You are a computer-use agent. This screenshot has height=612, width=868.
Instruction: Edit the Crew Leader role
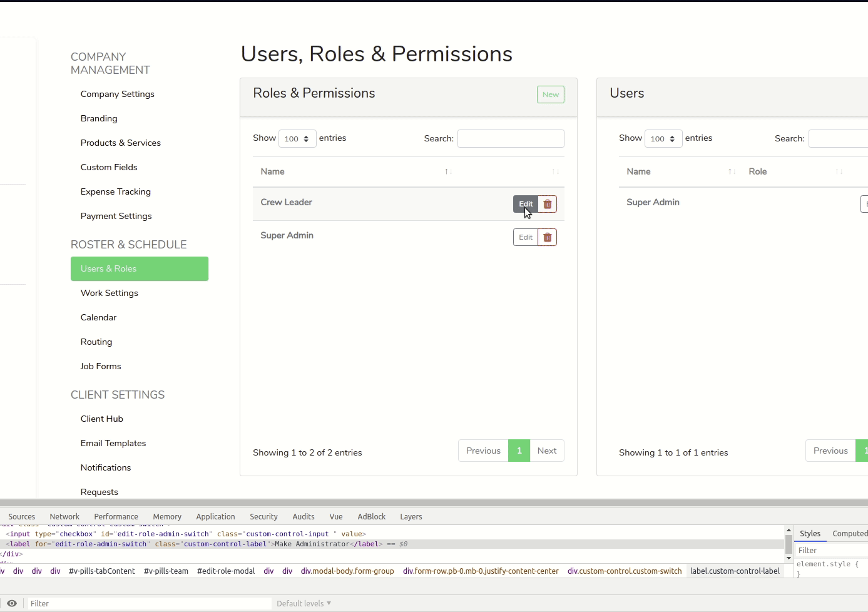[x=525, y=203]
